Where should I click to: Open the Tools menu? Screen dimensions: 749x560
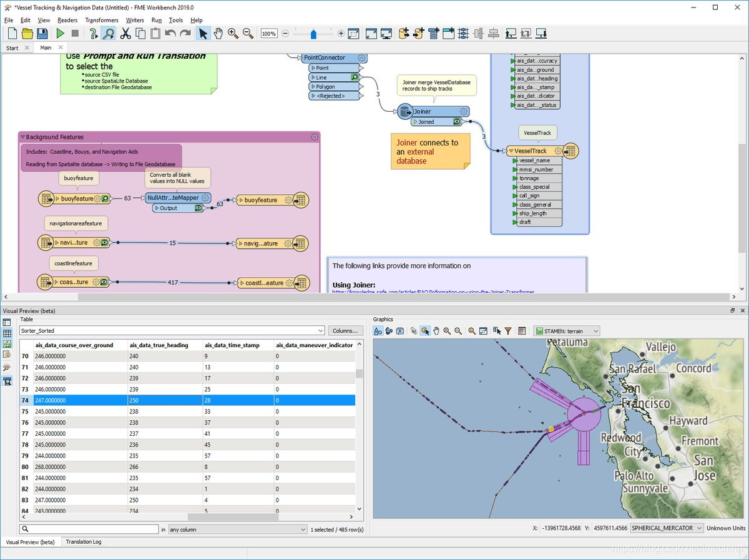pyautogui.click(x=176, y=20)
